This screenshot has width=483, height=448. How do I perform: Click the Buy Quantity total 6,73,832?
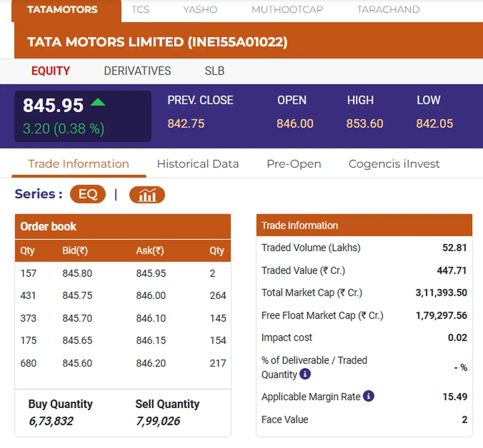coord(51,421)
